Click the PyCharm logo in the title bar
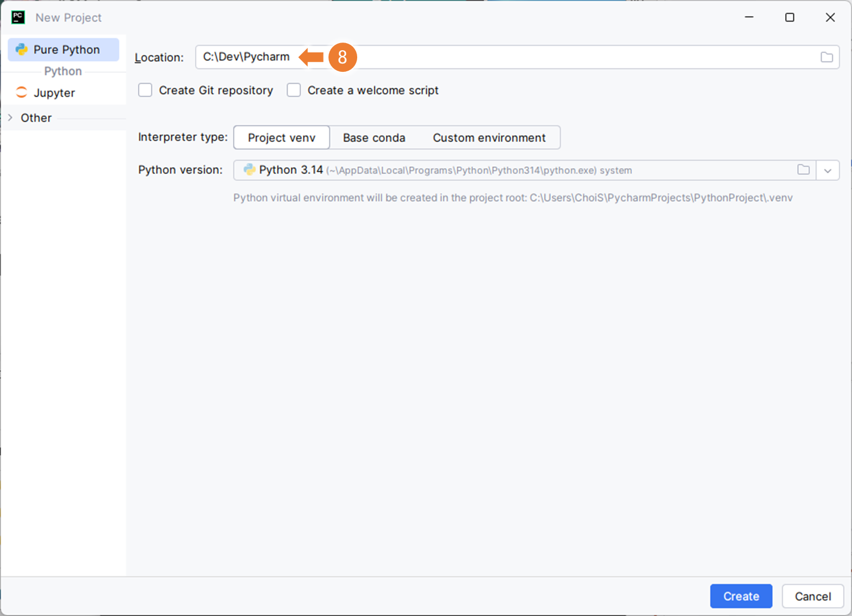852x616 pixels. click(x=18, y=17)
